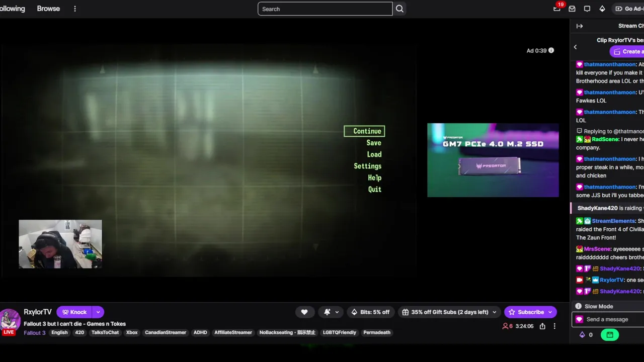Collapse the Stream Chat panel arrow

[580, 26]
